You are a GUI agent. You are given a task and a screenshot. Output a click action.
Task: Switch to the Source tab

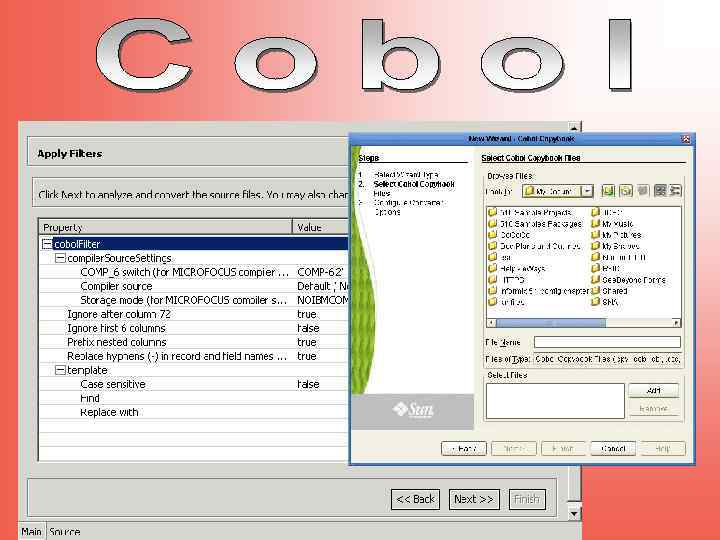pyautogui.click(x=64, y=532)
